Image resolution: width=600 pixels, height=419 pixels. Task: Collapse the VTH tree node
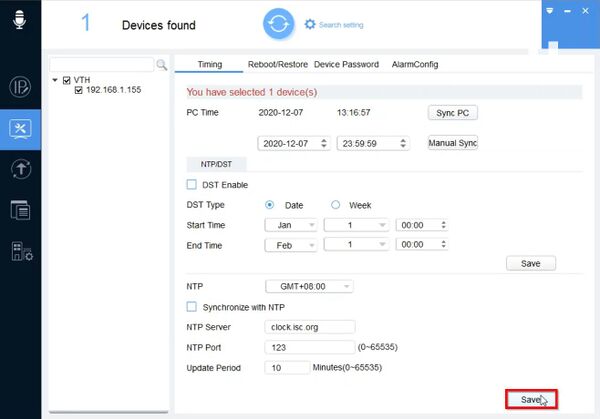pos(55,80)
